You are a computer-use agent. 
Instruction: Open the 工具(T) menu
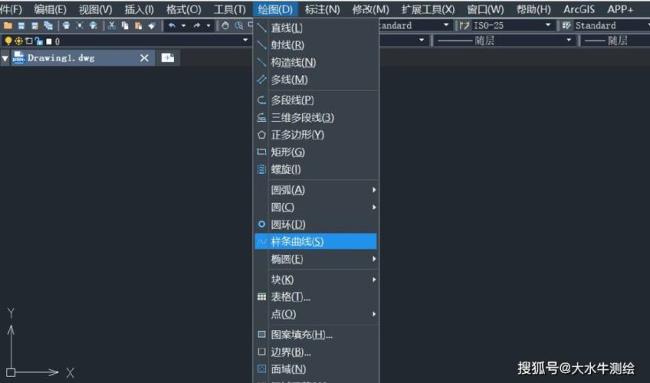click(230, 9)
